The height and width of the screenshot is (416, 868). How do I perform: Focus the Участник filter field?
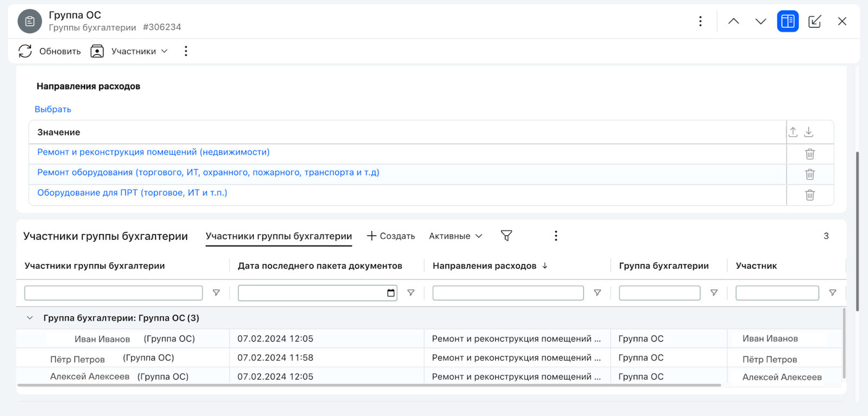click(x=777, y=293)
